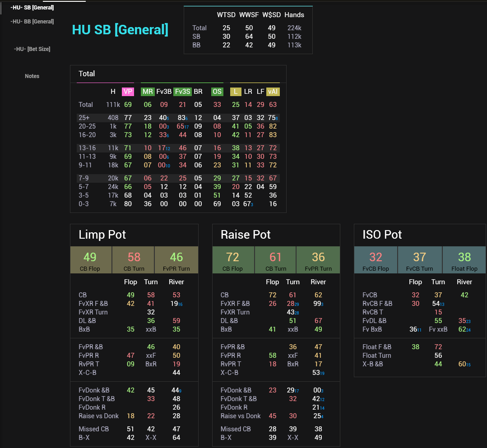The height and width of the screenshot is (448, 487).
Task: Open the -HU- [Bet Size] tab
Action: (32, 49)
